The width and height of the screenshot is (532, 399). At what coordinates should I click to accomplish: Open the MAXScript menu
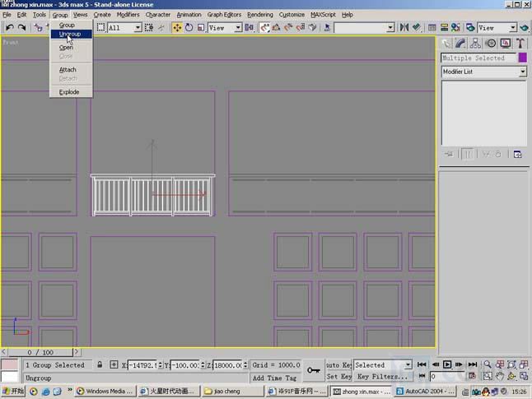[323, 15]
